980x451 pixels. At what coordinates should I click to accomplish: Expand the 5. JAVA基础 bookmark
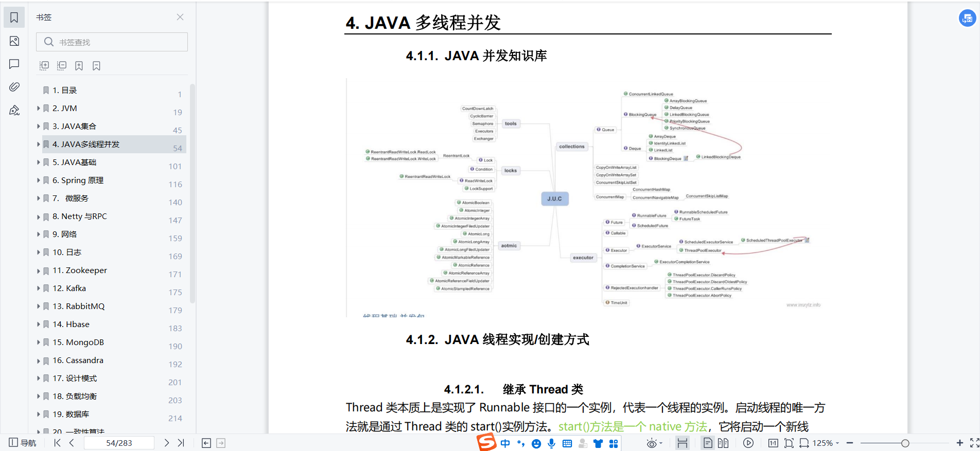click(x=39, y=162)
